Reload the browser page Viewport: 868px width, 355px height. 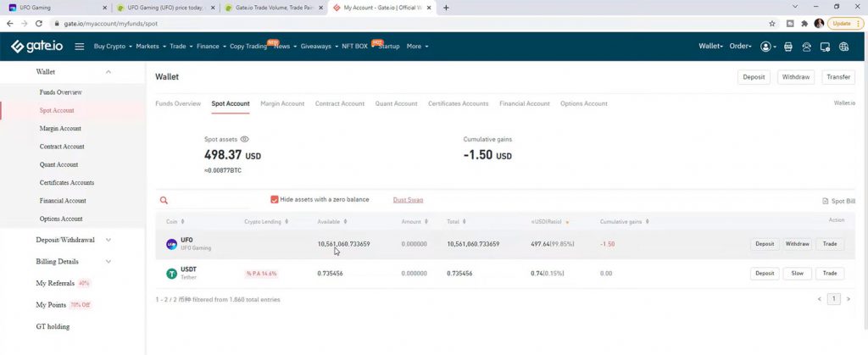(x=39, y=24)
